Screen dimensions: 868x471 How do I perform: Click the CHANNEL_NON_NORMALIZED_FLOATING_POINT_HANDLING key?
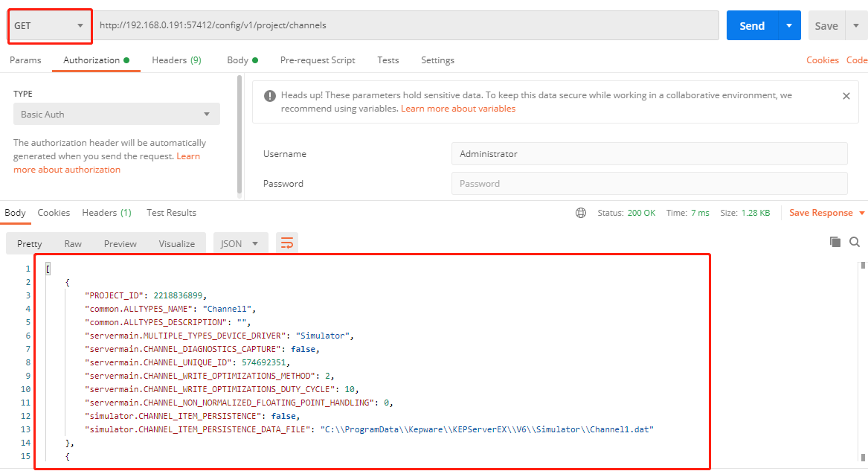230,403
